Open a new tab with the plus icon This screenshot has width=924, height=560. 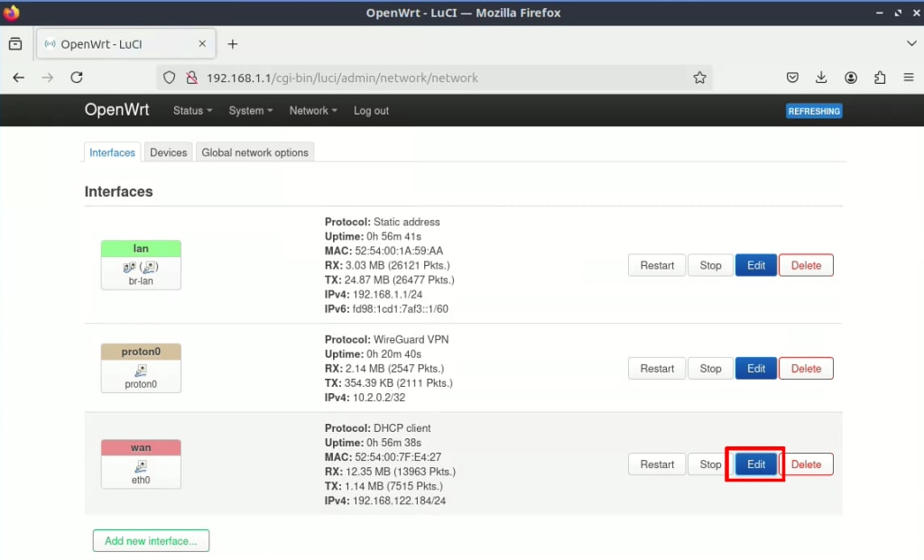click(233, 44)
